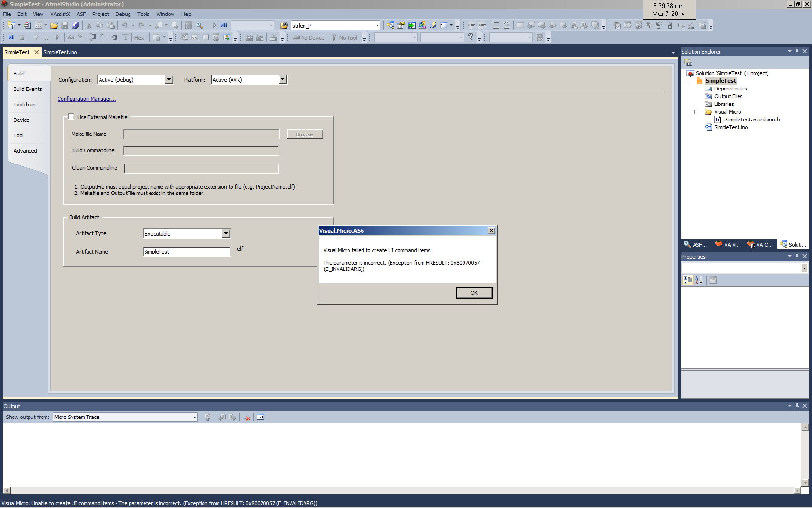The width and height of the screenshot is (812, 508).
Task: Open the Platform Active (AVR) dropdown
Action: tap(283, 80)
